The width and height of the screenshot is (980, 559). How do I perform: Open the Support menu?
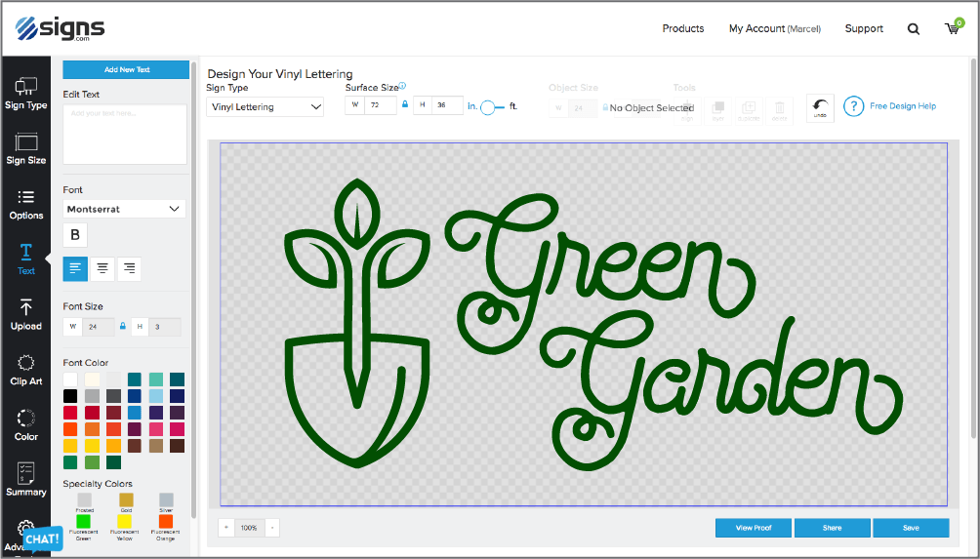pos(864,29)
